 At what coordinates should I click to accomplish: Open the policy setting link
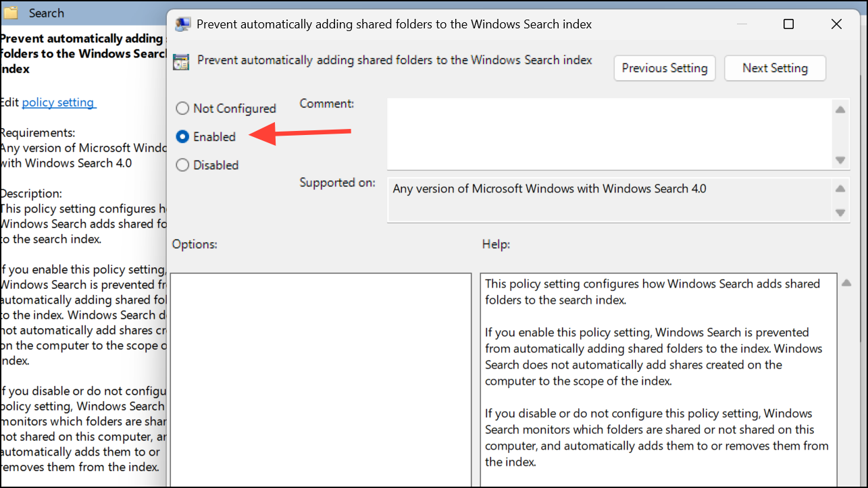tap(59, 103)
